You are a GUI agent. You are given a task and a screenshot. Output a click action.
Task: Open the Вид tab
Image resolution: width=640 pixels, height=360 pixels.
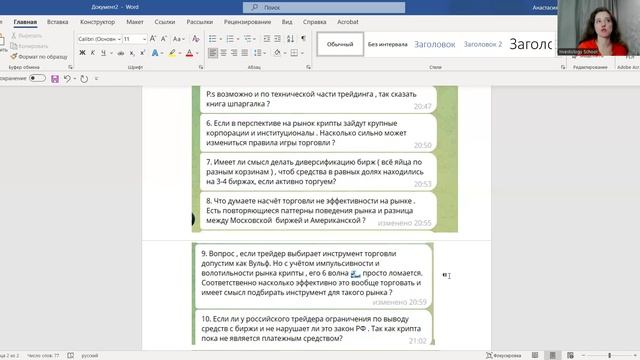[287, 22]
